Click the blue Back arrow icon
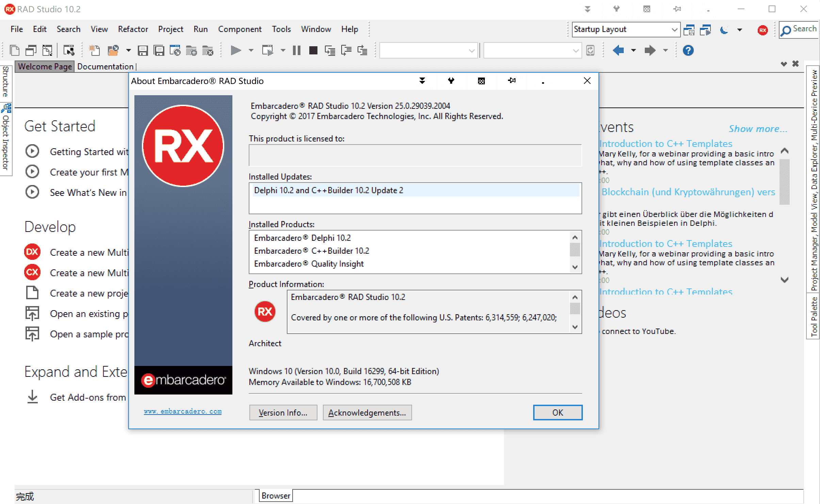 [618, 50]
